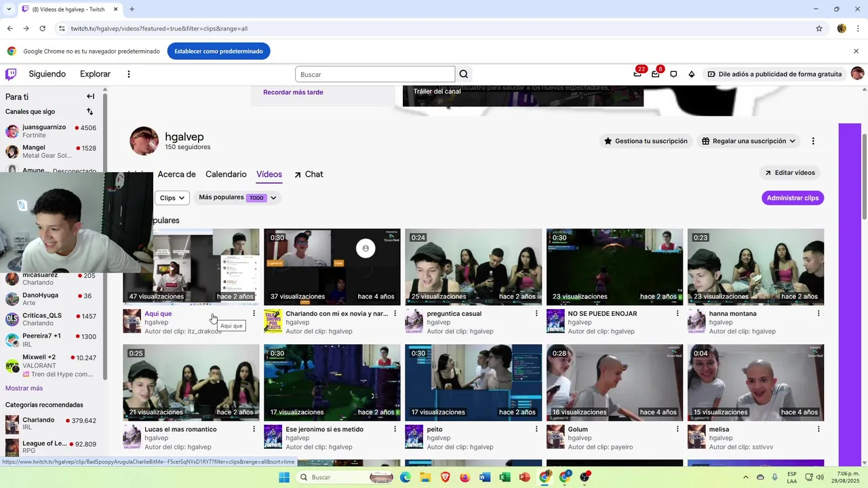The height and width of the screenshot is (488, 868).
Task: Switch to the Acerca de tab
Action: 176,174
